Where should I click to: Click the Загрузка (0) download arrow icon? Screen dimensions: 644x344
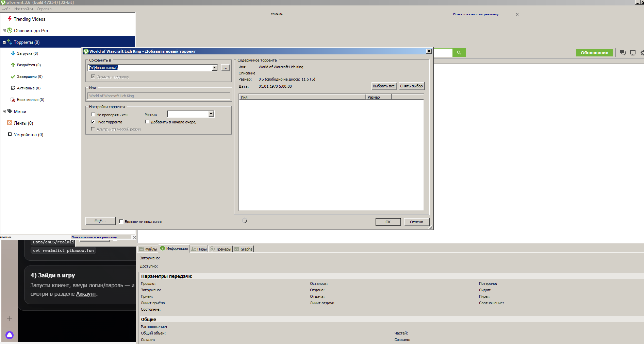[13, 53]
